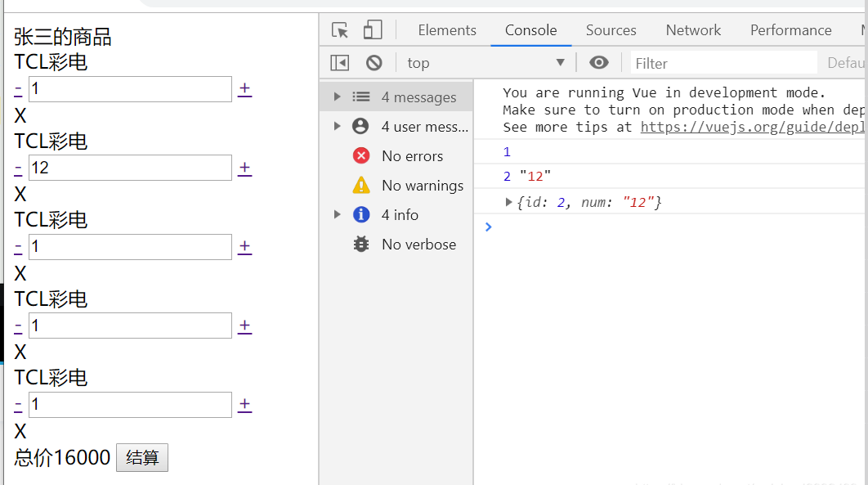The image size is (868, 485).
Task: Decrease quantity of the fourth TCL彩电
Action: click(18, 326)
